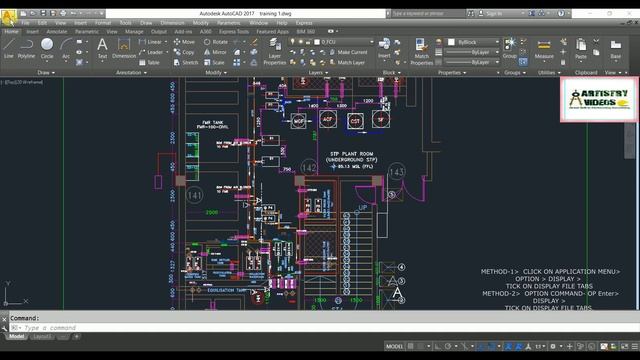Viewport: 640px width, 360px height.
Task: Switch to the Manage ribbon tab
Action: tap(134, 31)
